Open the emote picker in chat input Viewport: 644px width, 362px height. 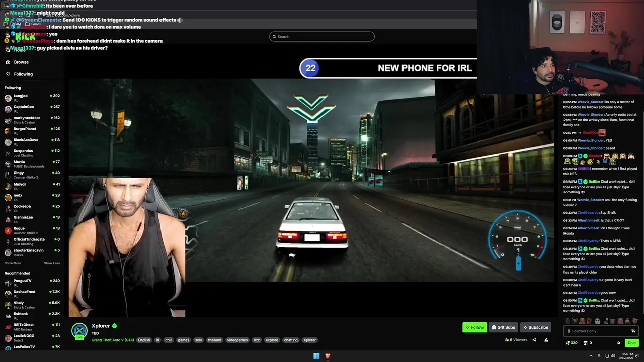633,331
